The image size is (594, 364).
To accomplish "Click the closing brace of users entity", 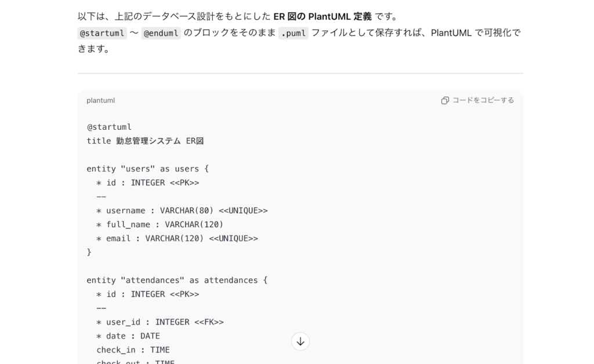I will pos(89,252).
